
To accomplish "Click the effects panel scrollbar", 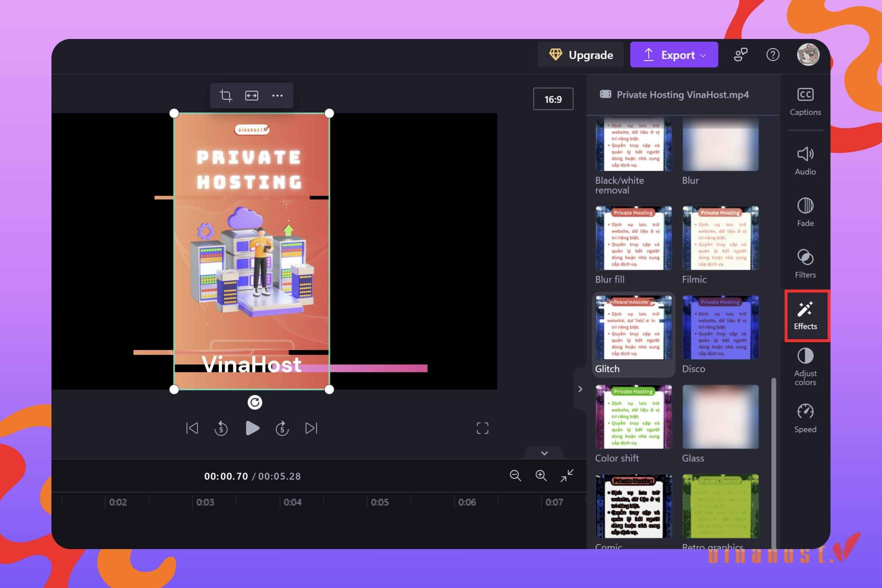I will pos(773,463).
